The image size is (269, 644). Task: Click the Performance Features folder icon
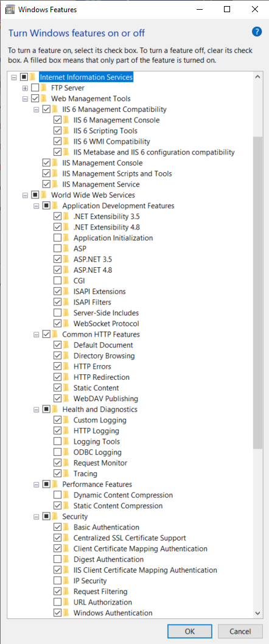point(55,485)
